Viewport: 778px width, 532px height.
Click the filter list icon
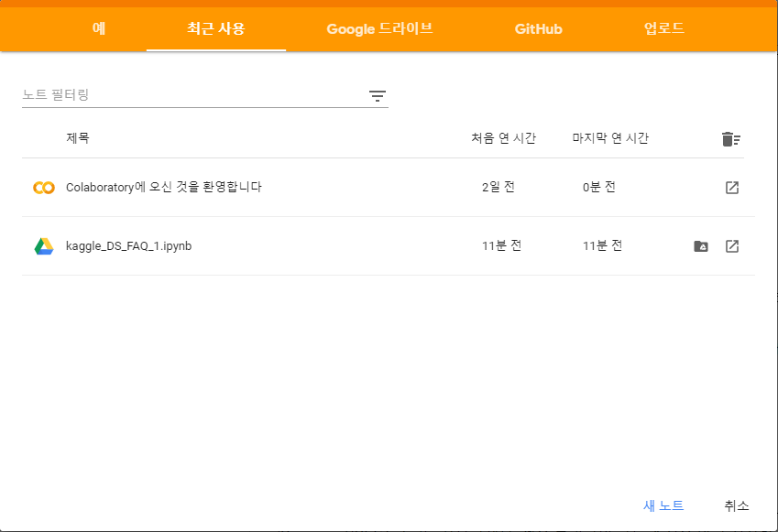[x=378, y=96]
